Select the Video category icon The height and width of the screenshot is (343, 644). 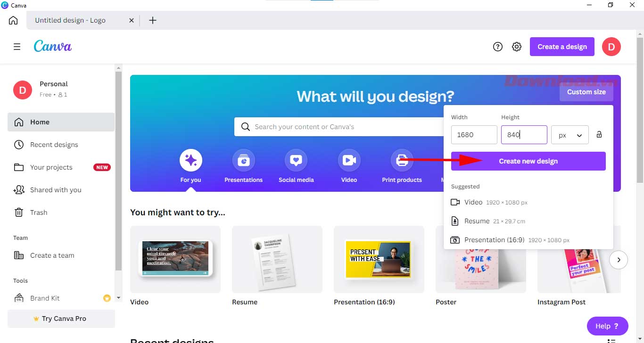(x=349, y=161)
